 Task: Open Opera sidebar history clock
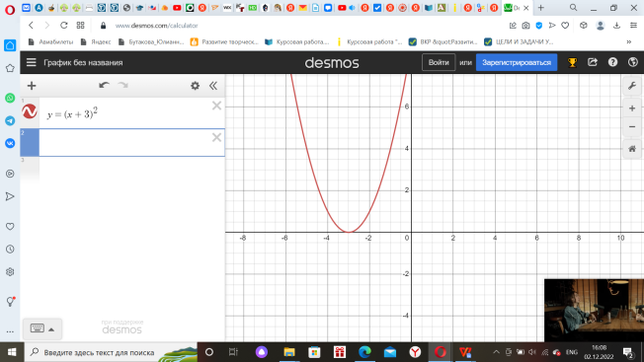click(10, 250)
